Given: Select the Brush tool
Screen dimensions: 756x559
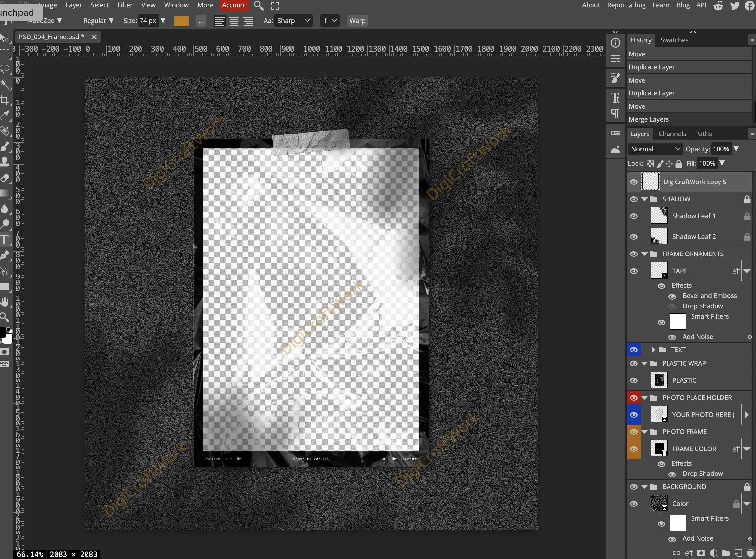Looking at the screenshot, I should [5, 147].
